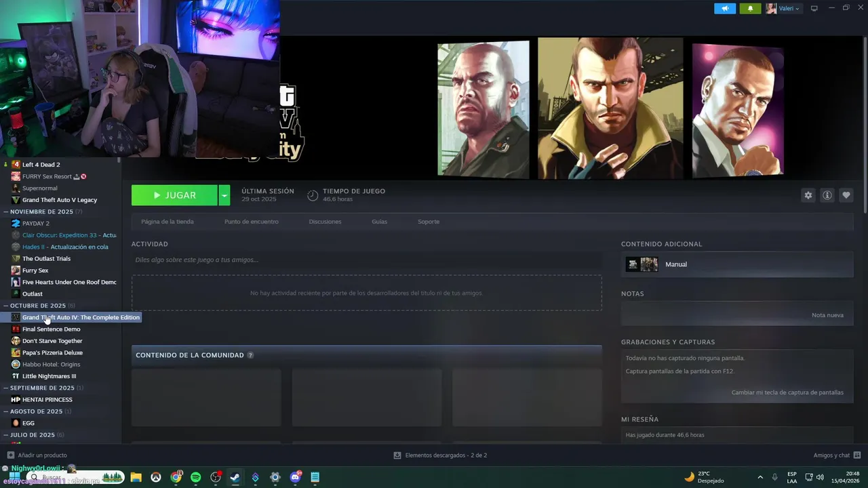Click Little Nightmares III game icon
868x488 pixels.
click(x=16, y=376)
